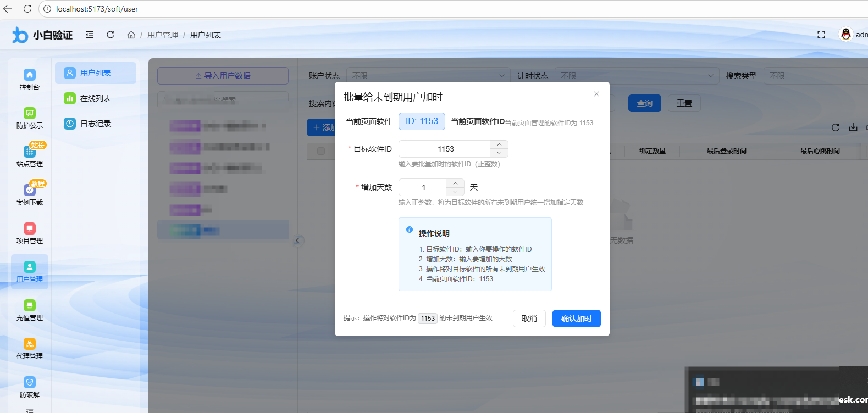Reload the browser page
Screen dimensions: 868x413
(27, 9)
